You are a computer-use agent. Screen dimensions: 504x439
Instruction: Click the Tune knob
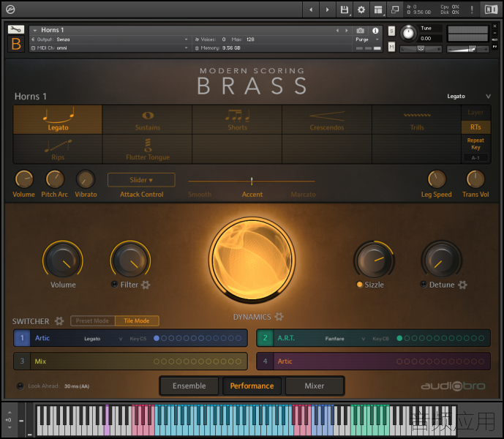click(408, 33)
